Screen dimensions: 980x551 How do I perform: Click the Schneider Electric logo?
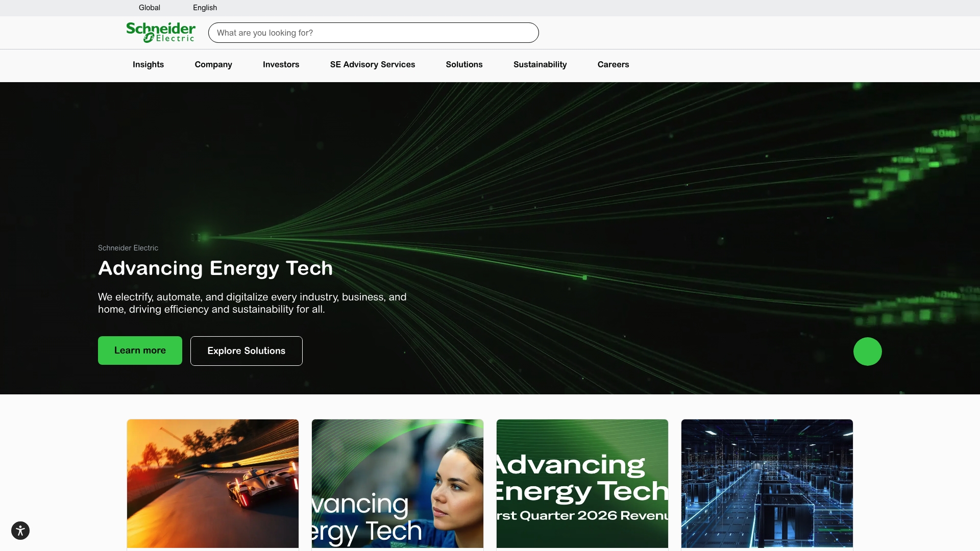coord(161,33)
